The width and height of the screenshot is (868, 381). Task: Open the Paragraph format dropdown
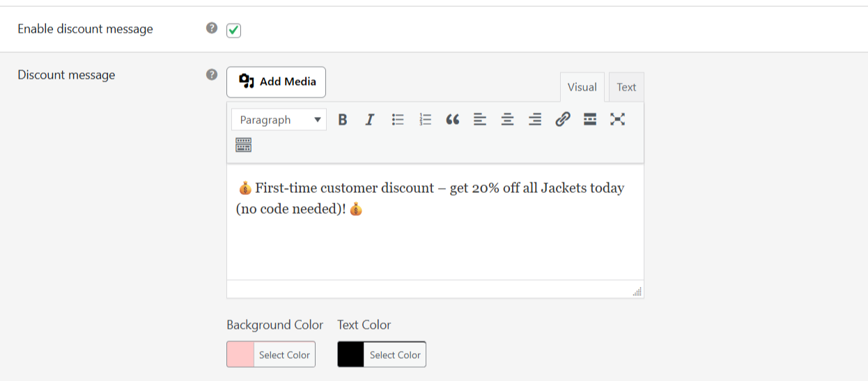pyautogui.click(x=279, y=120)
